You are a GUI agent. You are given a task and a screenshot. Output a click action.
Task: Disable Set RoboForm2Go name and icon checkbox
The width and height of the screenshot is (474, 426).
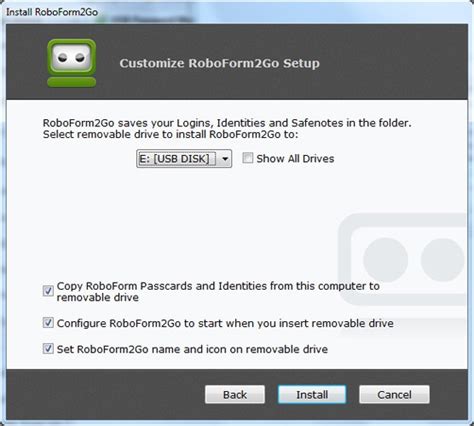click(x=48, y=349)
